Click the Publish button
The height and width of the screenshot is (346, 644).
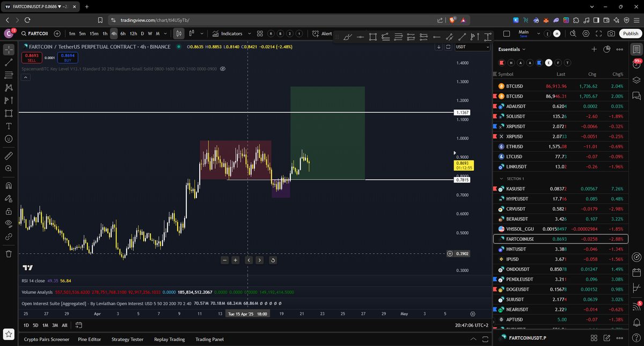coord(630,33)
